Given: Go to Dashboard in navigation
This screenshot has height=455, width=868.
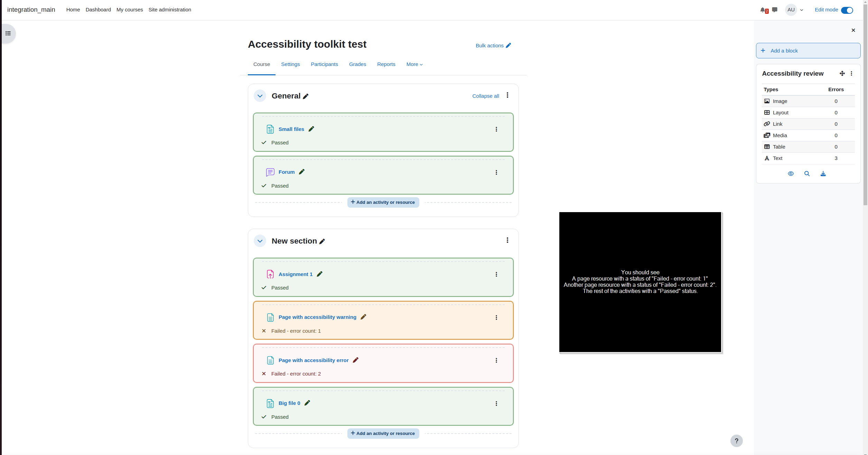Looking at the screenshot, I should coord(98,10).
